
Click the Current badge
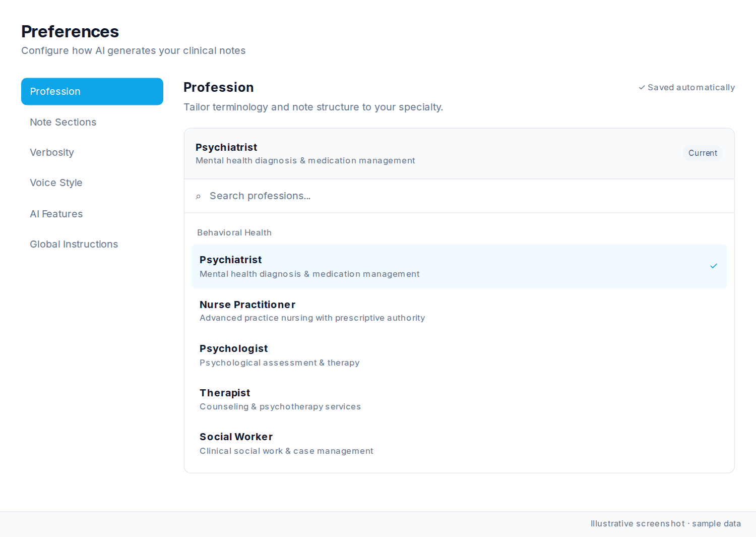(703, 153)
